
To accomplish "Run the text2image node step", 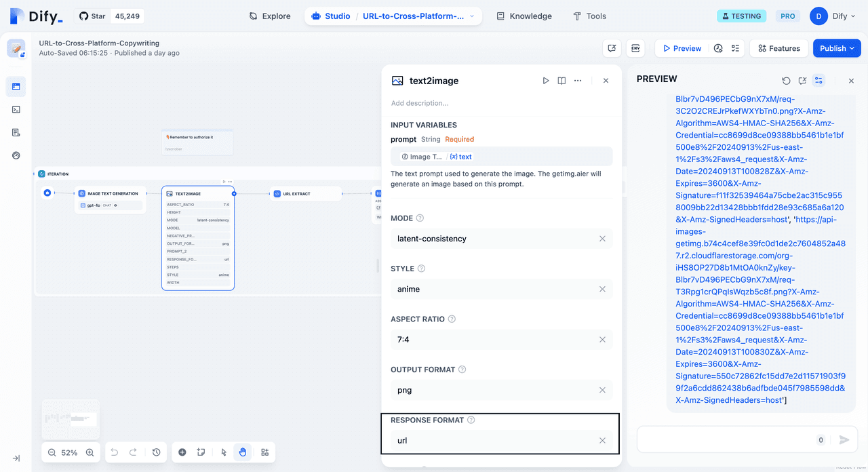I will point(546,81).
